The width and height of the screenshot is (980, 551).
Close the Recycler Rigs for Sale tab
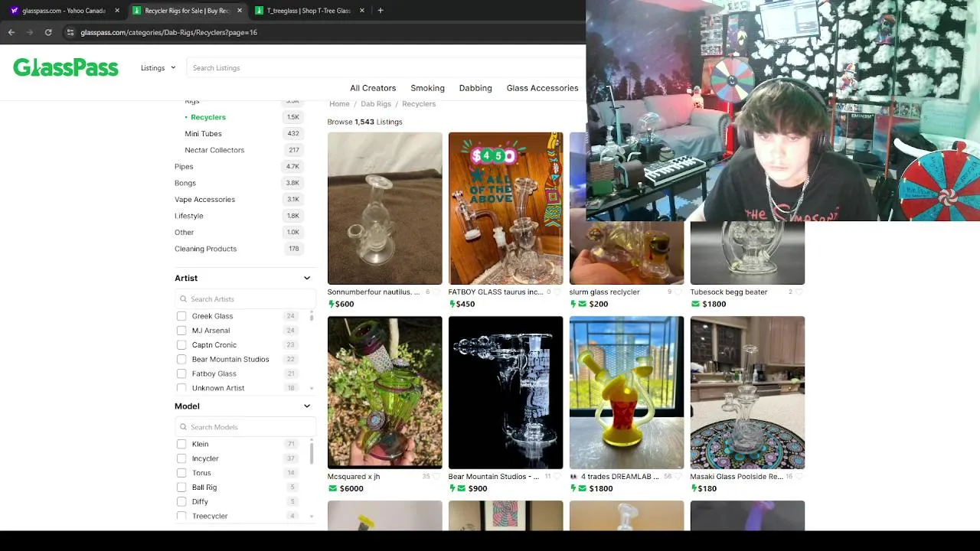pos(240,11)
